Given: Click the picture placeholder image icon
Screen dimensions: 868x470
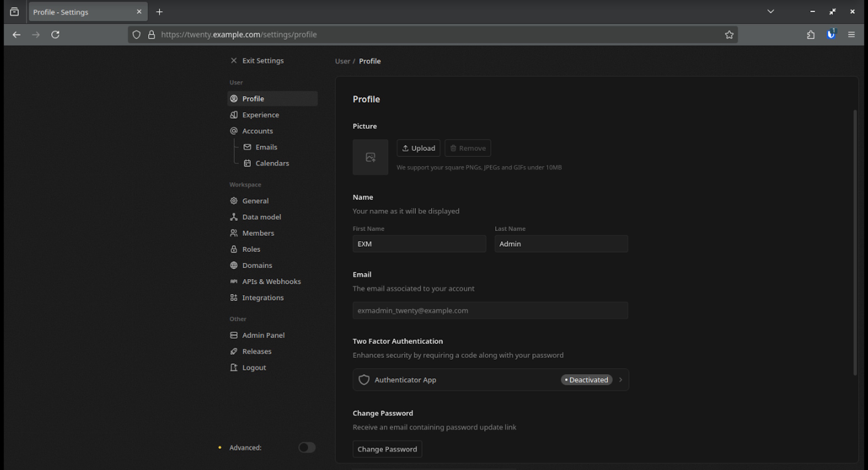Looking at the screenshot, I should pyautogui.click(x=370, y=157).
